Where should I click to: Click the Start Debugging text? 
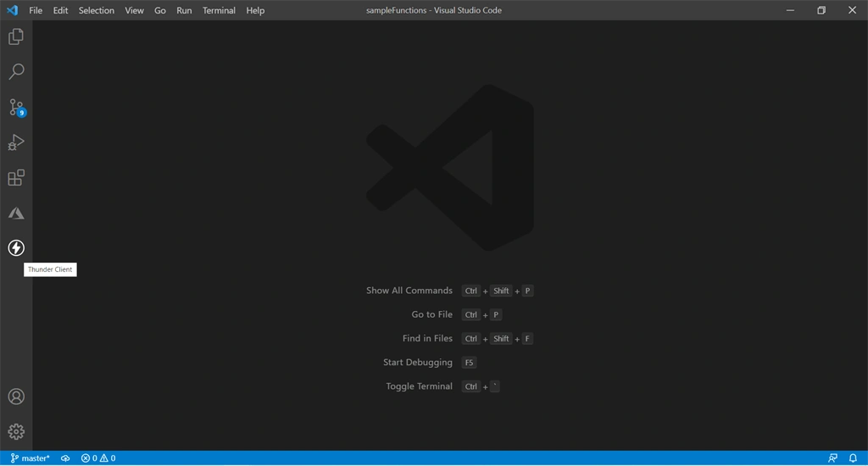tap(417, 363)
